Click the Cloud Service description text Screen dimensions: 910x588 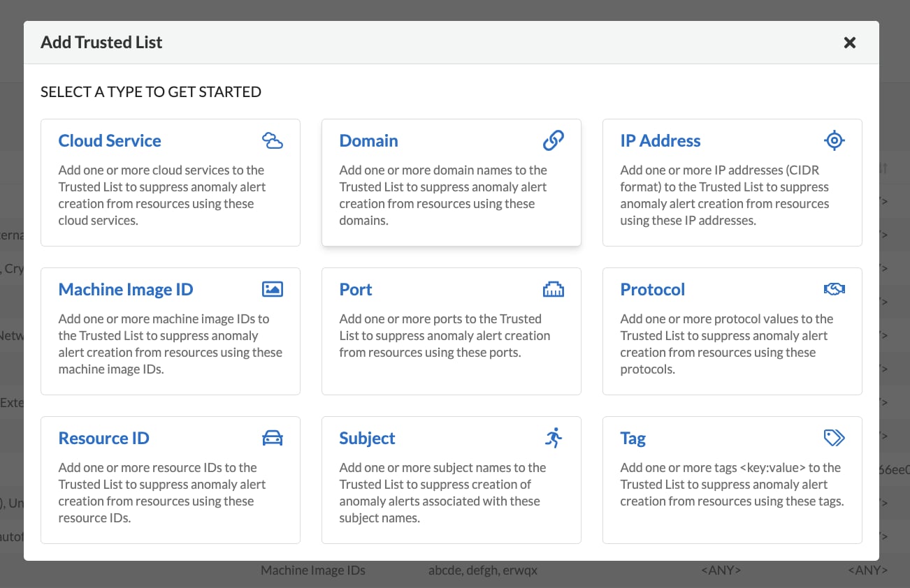162,195
